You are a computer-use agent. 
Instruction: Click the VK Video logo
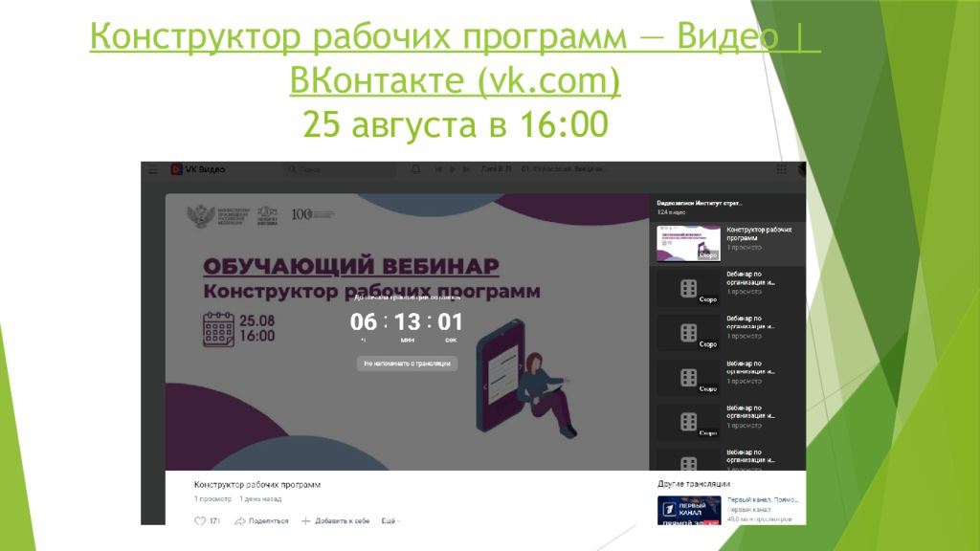point(197,169)
